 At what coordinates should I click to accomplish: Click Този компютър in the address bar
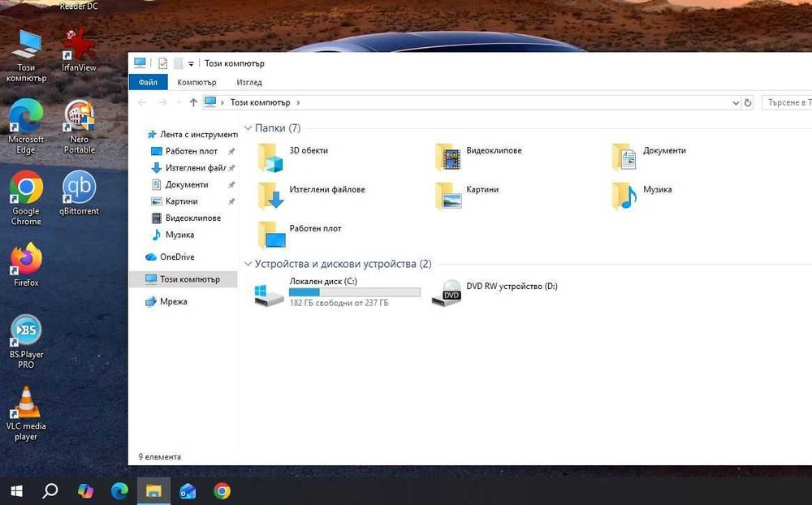[260, 102]
